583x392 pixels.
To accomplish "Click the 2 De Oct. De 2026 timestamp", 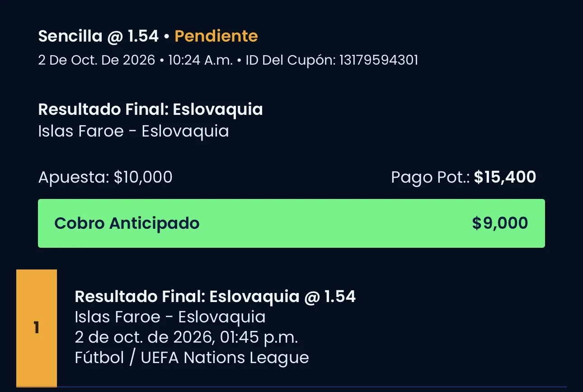I will [x=97, y=60].
